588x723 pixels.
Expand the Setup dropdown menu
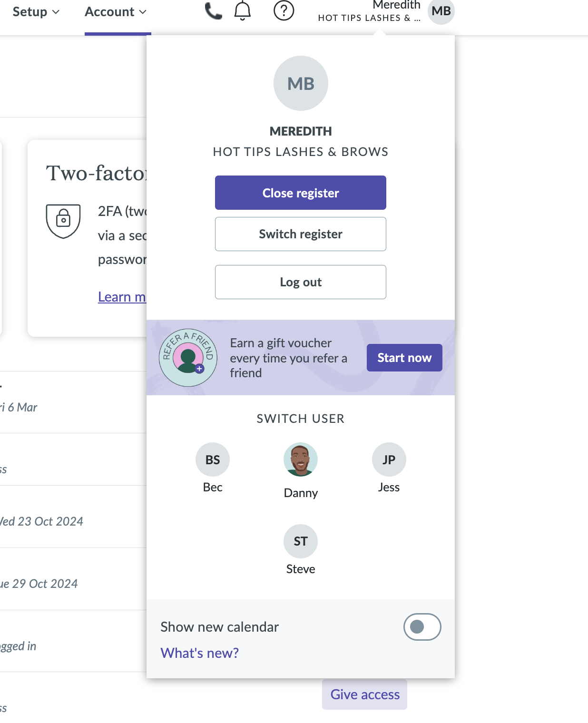(x=36, y=12)
